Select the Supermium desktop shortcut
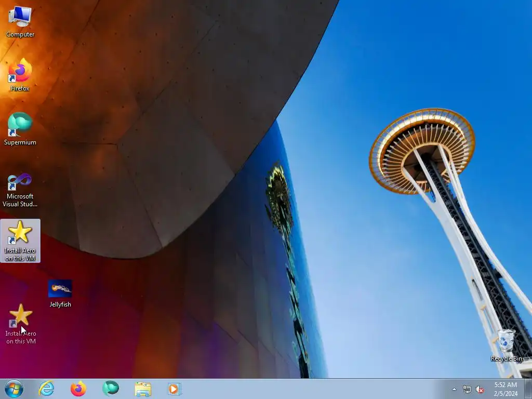The width and height of the screenshot is (532, 399). [x=20, y=129]
